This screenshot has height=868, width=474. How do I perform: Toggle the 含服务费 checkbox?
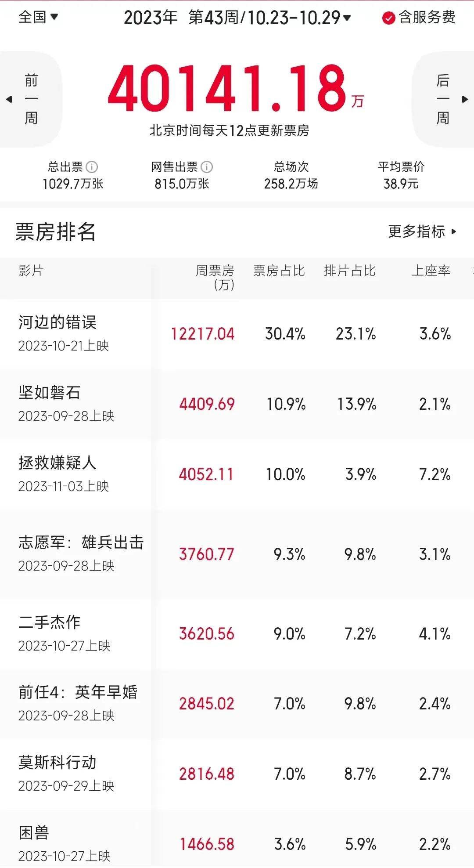[389, 18]
